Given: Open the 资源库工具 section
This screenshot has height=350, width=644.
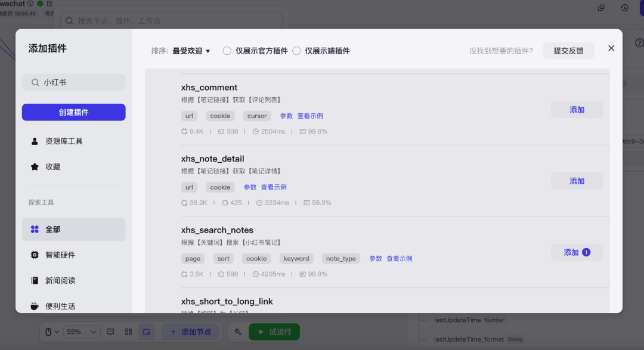Looking at the screenshot, I should (64, 141).
